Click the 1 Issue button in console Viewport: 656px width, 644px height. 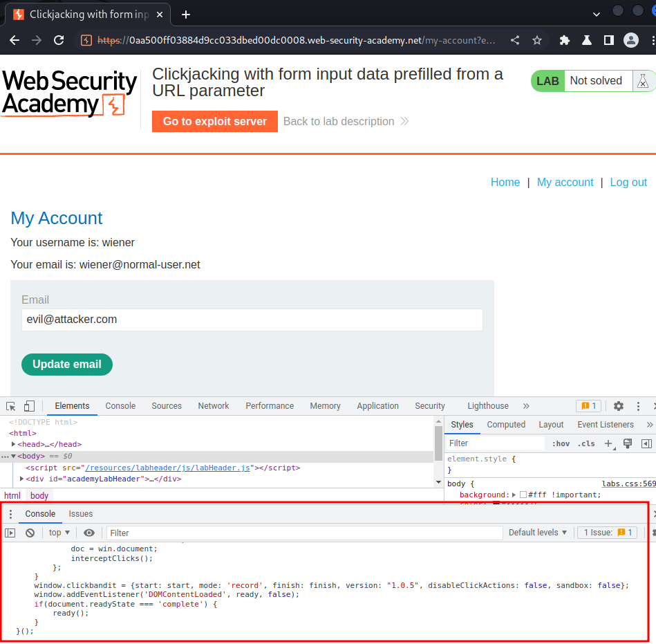pos(608,533)
